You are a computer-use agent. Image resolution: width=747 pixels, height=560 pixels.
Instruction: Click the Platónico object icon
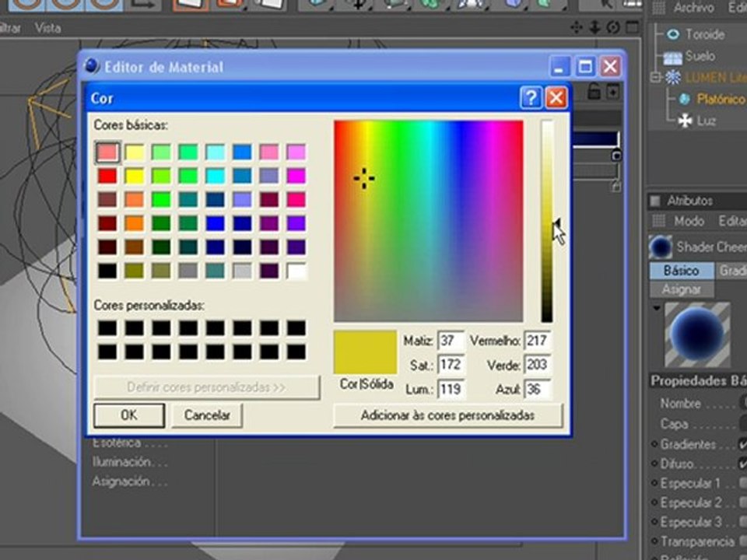[x=685, y=99]
